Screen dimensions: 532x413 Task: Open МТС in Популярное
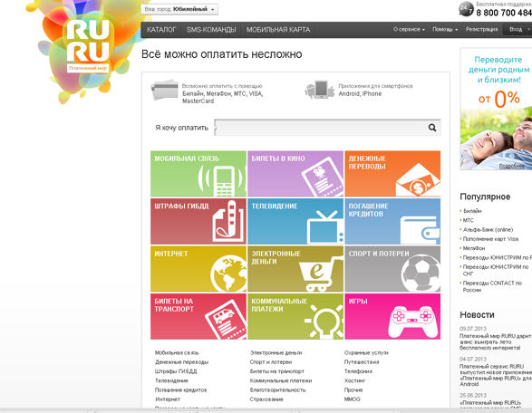(469, 220)
